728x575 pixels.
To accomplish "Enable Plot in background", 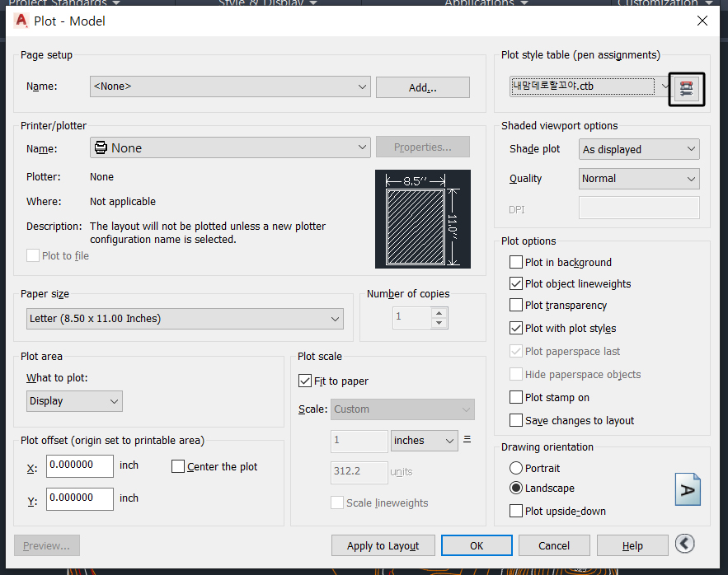I will [x=516, y=262].
